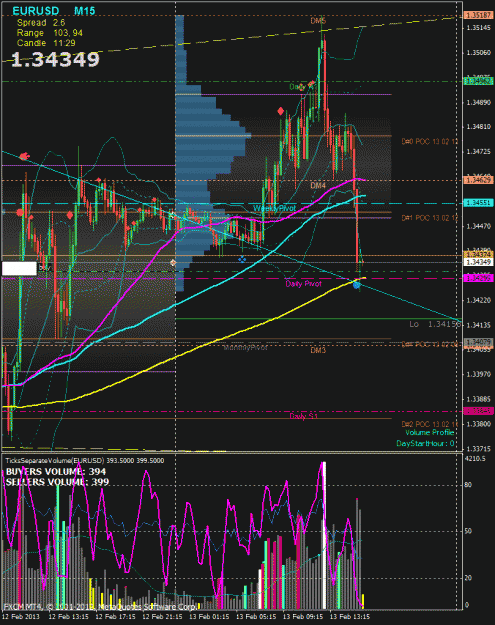The height and width of the screenshot is (625, 495).
Task: Click the white 1.34349 current price tag
Action: point(478,262)
